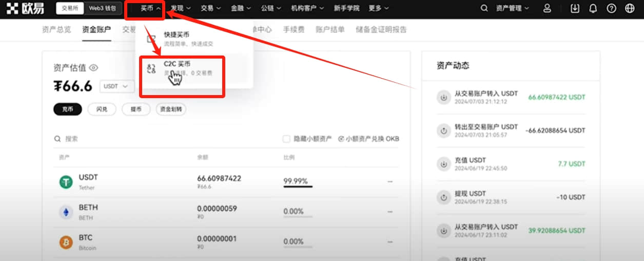Open the notifications bell icon
Image resolution: width=644 pixels, height=261 pixels.
click(593, 8)
